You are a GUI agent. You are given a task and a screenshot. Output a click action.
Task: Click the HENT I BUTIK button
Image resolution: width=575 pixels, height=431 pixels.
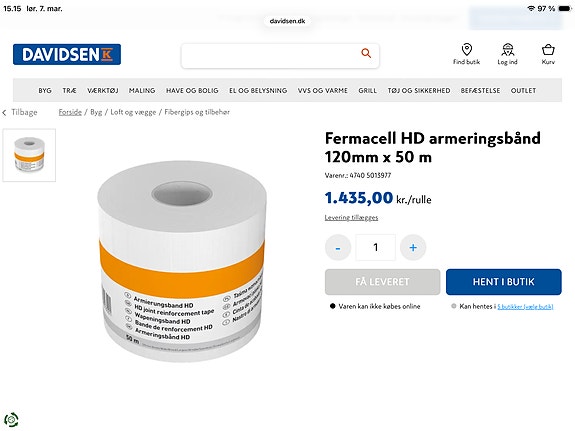tap(503, 282)
